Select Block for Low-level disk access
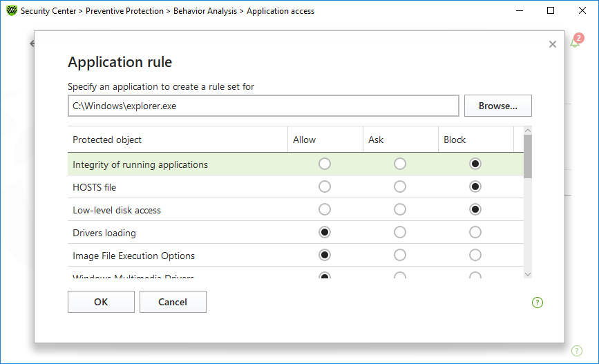Screen dimensions: 599x364 click(475, 209)
